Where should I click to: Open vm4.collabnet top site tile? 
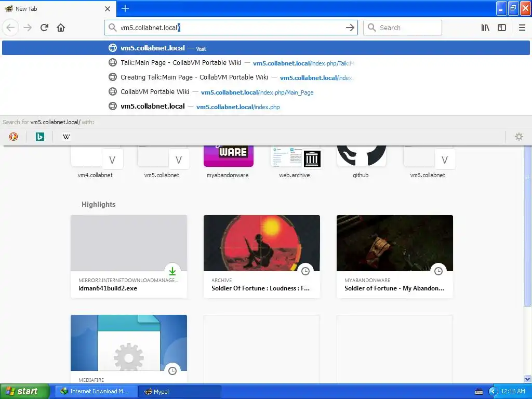tap(96, 162)
